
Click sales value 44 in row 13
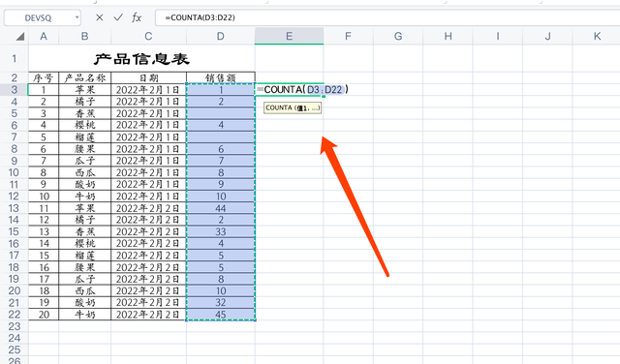(221, 208)
